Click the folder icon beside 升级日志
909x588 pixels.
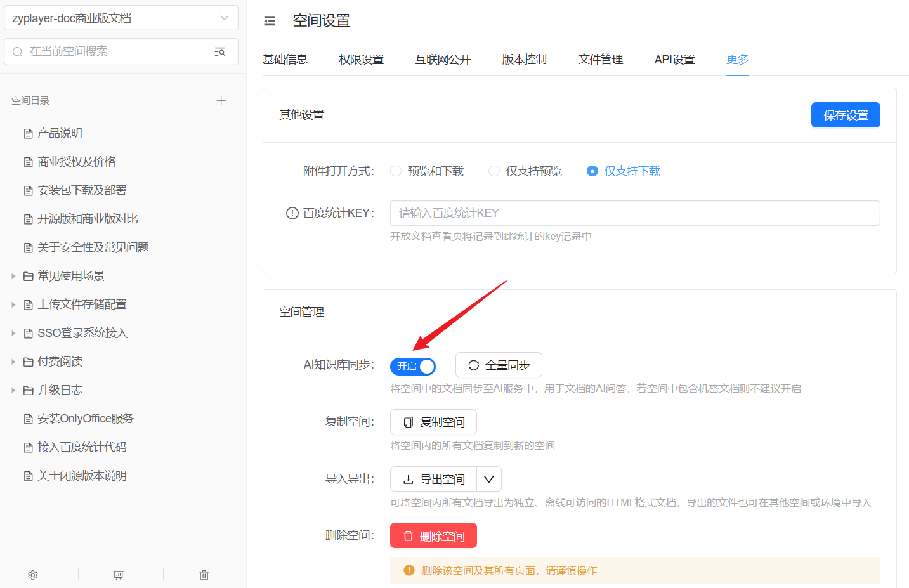click(x=28, y=390)
